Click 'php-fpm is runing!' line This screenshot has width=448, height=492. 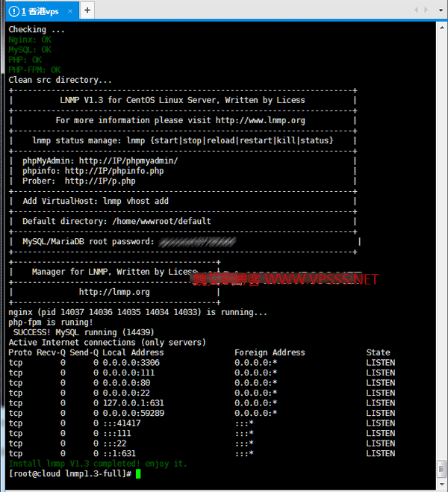(x=51, y=323)
